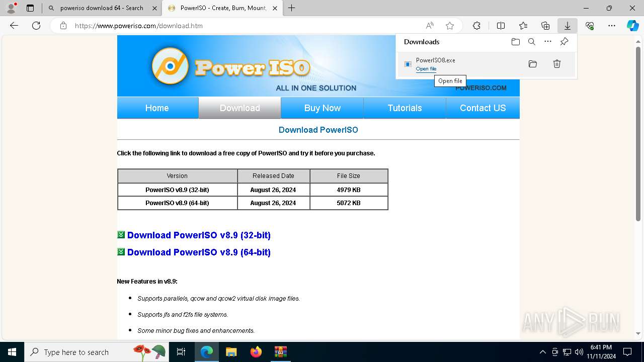
Task: Open a new browser tab
Action: (x=291, y=8)
